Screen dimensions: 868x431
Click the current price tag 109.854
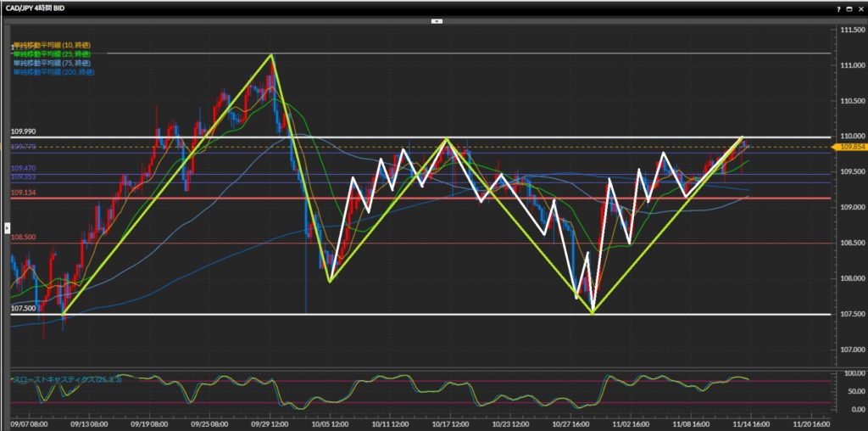pyautogui.click(x=849, y=147)
